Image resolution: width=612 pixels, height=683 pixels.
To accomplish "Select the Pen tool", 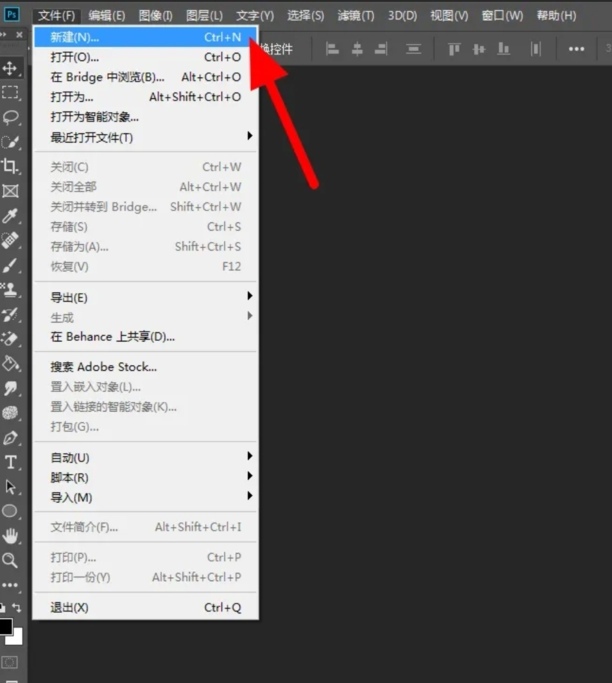I will (11, 438).
